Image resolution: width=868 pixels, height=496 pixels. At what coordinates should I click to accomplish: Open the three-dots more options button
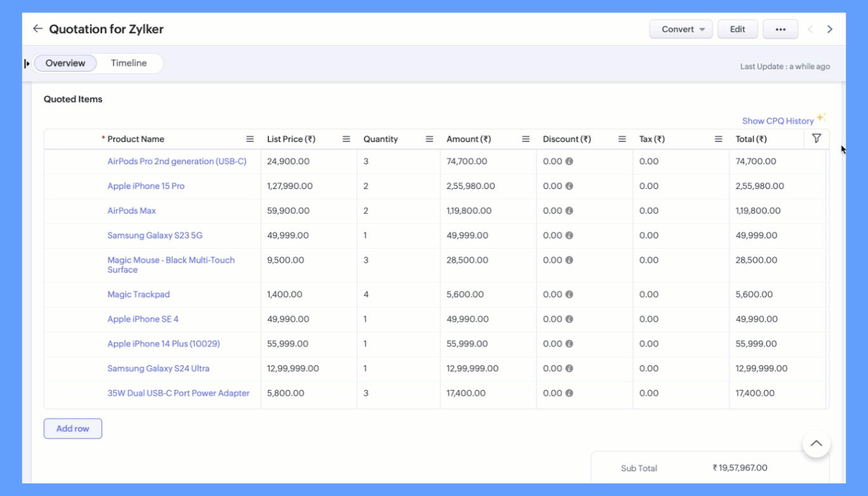(x=780, y=29)
